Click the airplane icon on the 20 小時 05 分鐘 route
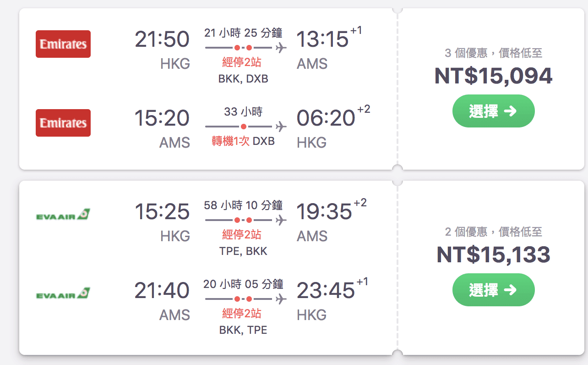This screenshot has width=588, height=365. point(281,299)
